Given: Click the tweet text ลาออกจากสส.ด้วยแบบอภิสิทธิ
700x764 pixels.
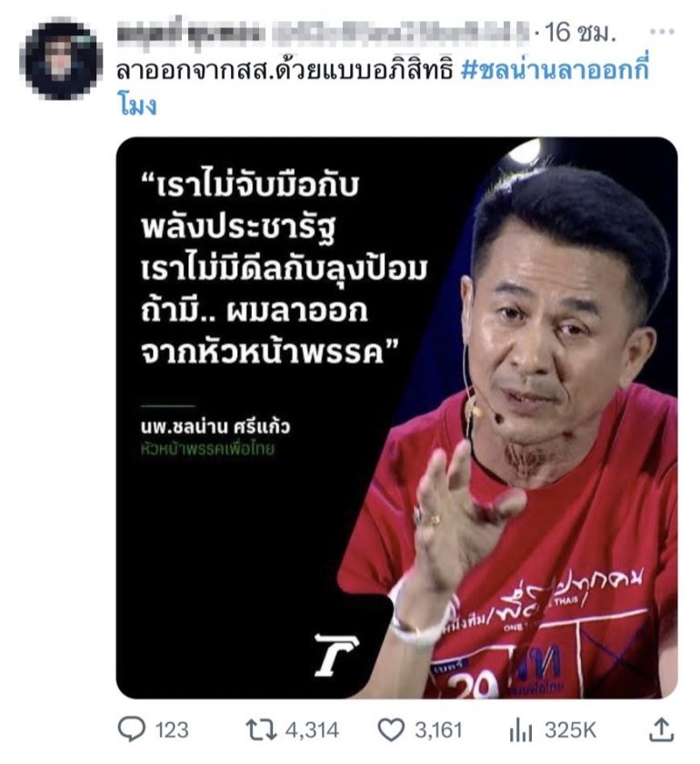Looking at the screenshot, I should [x=285, y=71].
